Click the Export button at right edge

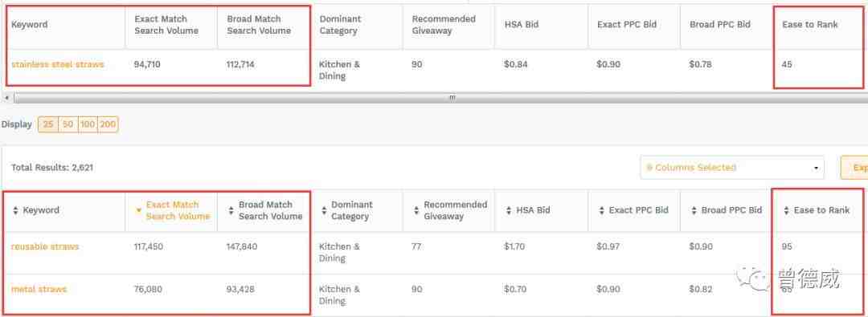[x=854, y=168]
